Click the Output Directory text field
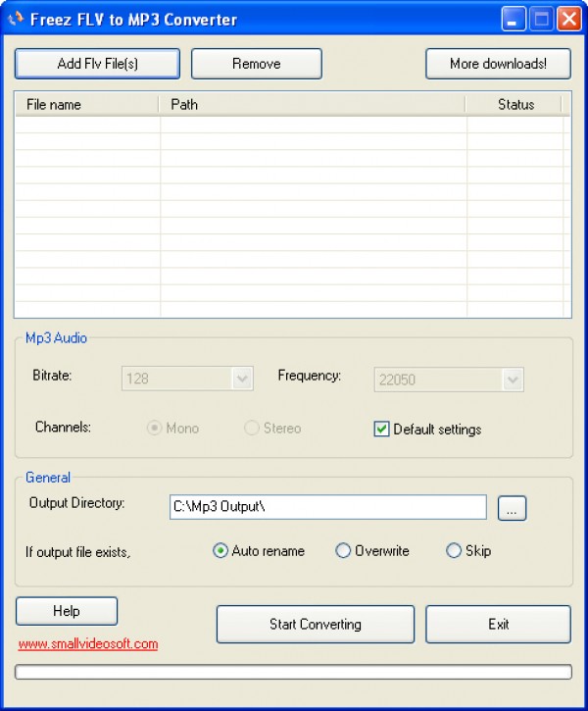The width and height of the screenshot is (588, 711). (328, 507)
